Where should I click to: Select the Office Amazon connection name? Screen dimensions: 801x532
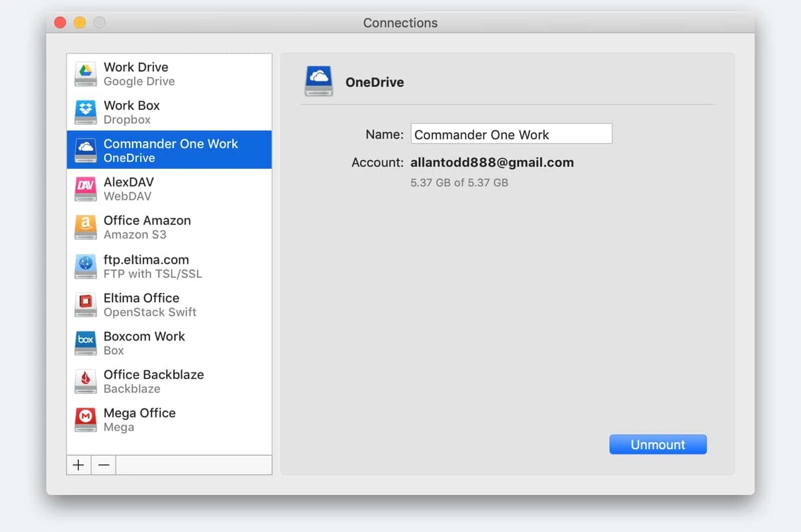point(147,220)
